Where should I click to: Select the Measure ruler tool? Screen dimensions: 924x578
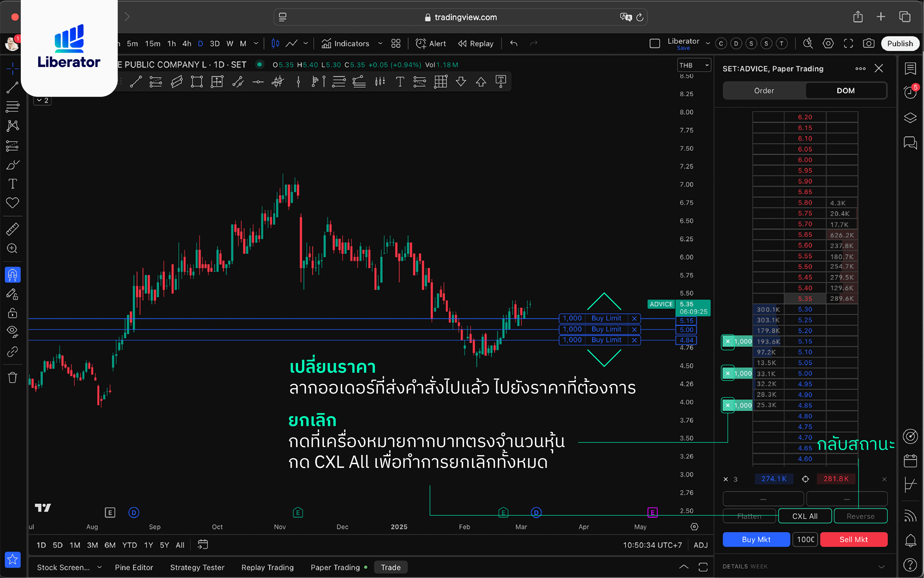[12, 229]
